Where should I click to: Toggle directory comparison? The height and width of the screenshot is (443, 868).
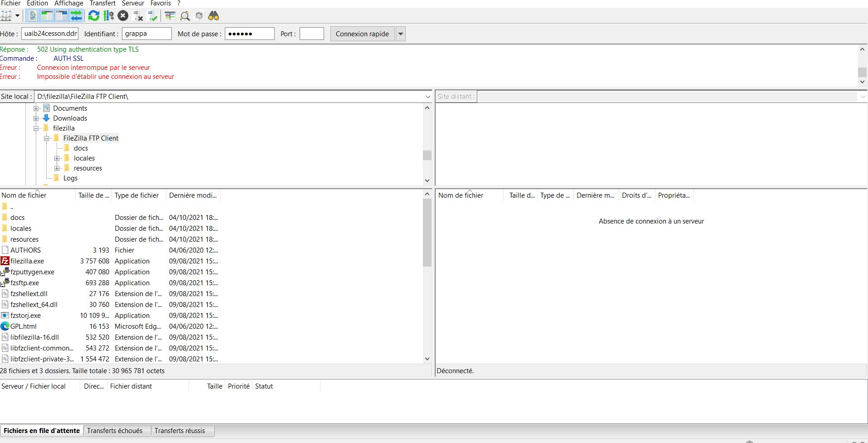coord(184,16)
